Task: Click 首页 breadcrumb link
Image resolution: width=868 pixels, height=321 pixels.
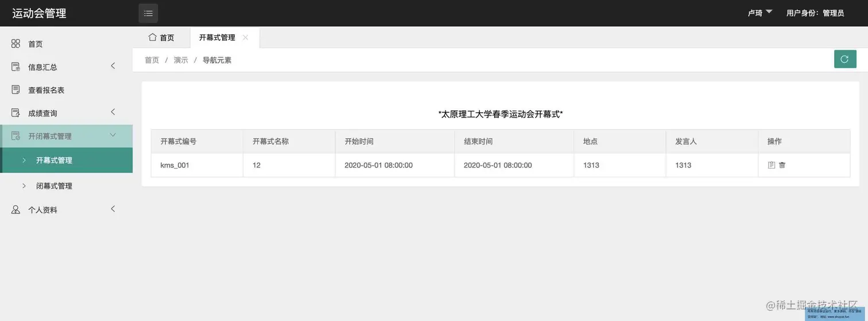Action: click(152, 60)
